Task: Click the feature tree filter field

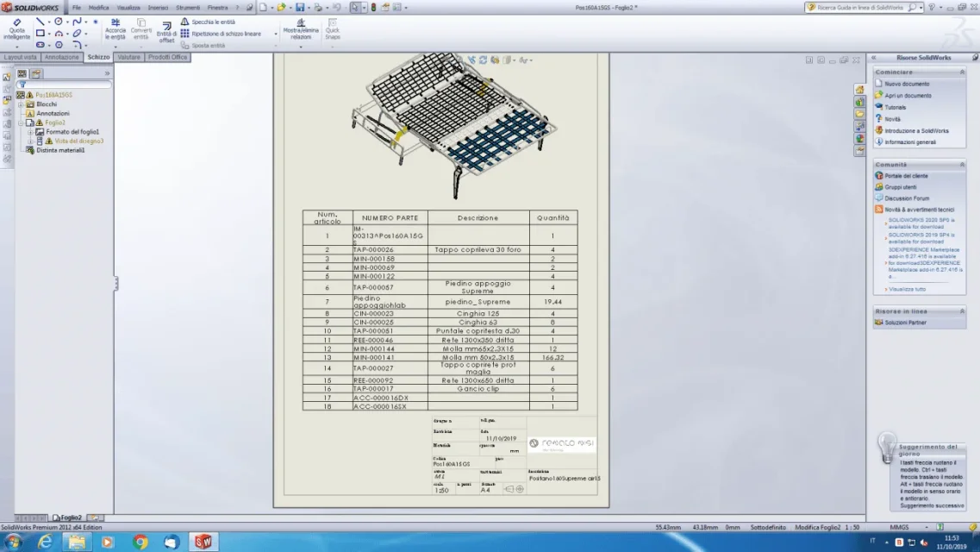Action: pos(65,85)
